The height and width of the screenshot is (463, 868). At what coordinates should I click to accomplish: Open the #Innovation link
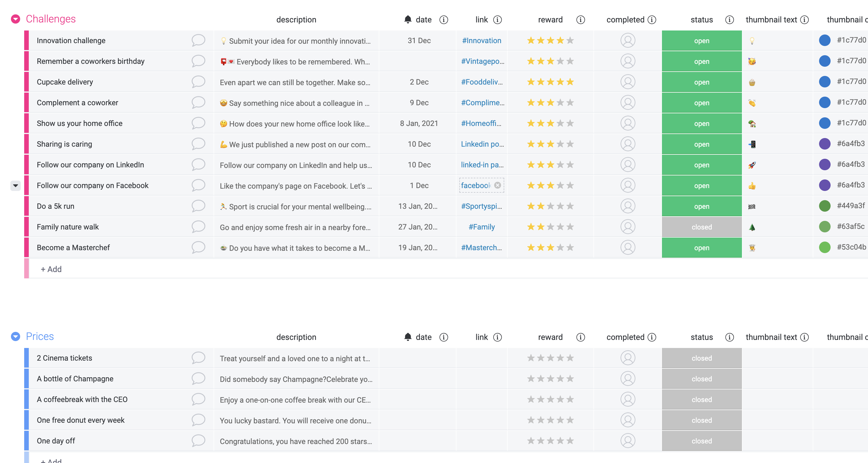481,41
